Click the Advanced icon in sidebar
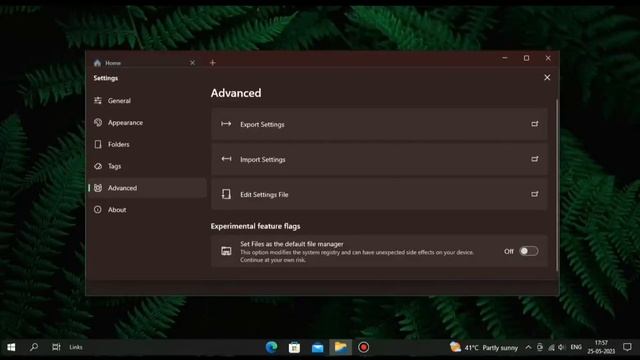Image resolution: width=640 pixels, height=360 pixels. [x=98, y=188]
